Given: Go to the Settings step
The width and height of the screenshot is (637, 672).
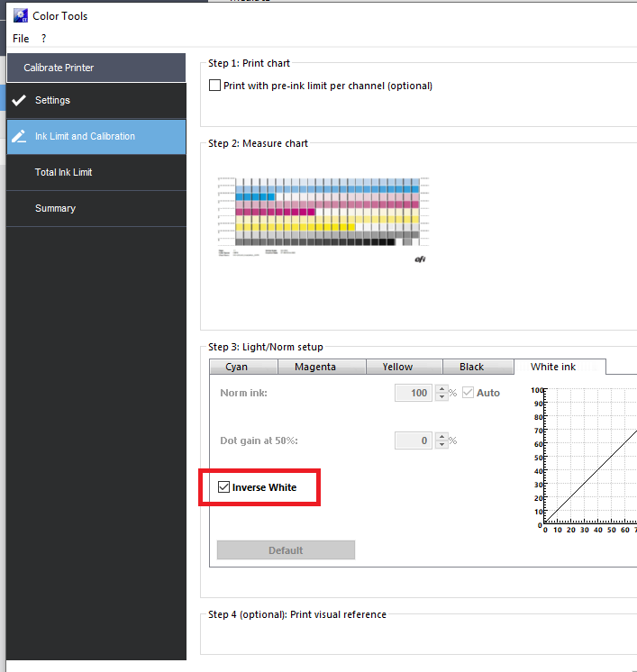Looking at the screenshot, I should pos(96,100).
